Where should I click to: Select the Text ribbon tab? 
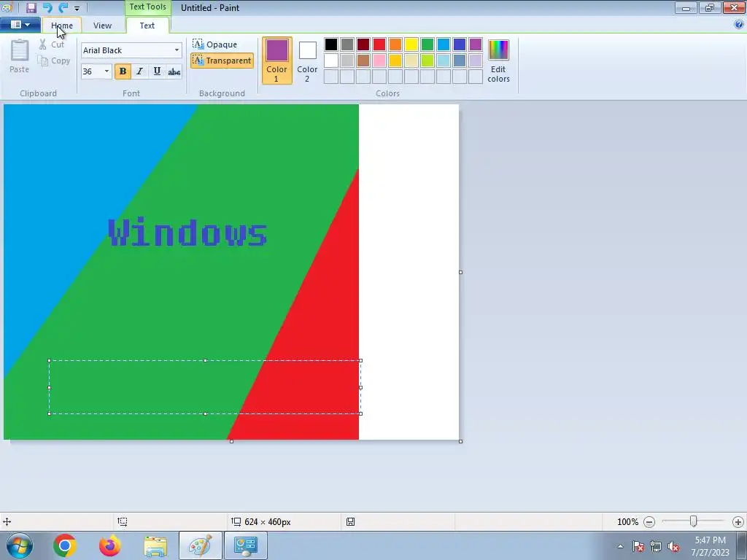click(x=147, y=26)
